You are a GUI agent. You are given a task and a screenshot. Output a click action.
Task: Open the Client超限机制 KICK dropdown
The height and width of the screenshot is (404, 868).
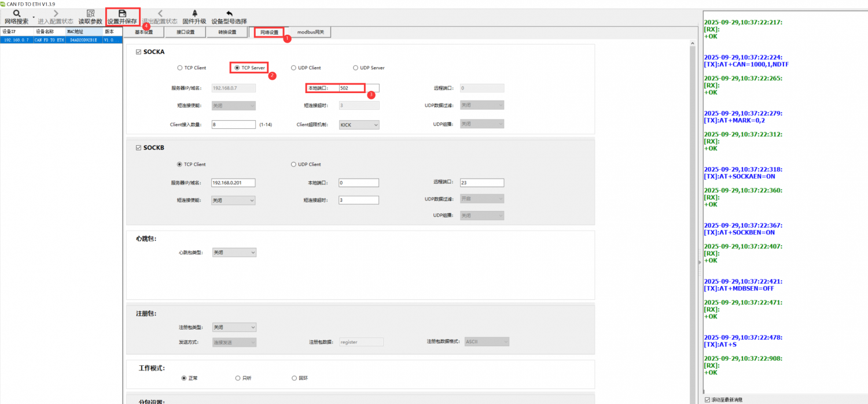point(359,125)
